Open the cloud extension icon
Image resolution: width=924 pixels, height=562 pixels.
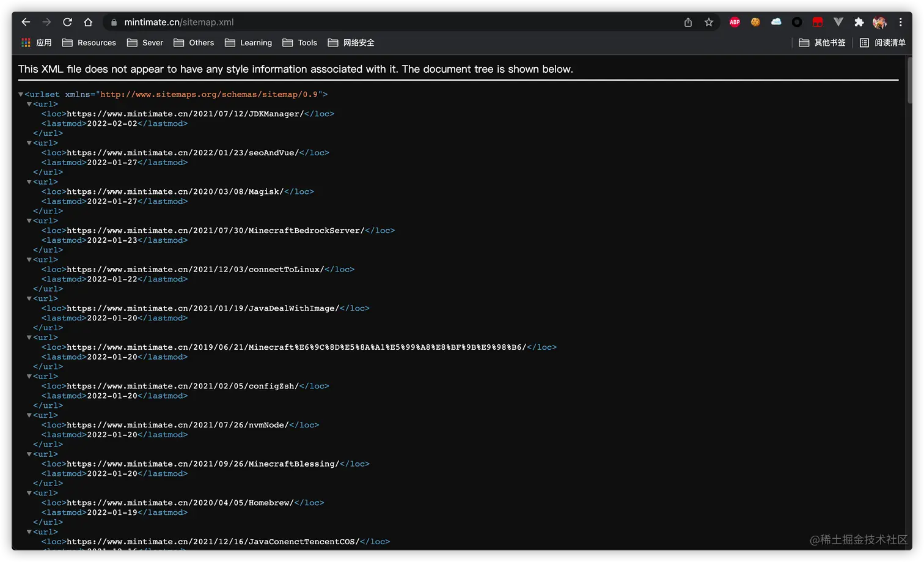[x=776, y=22]
